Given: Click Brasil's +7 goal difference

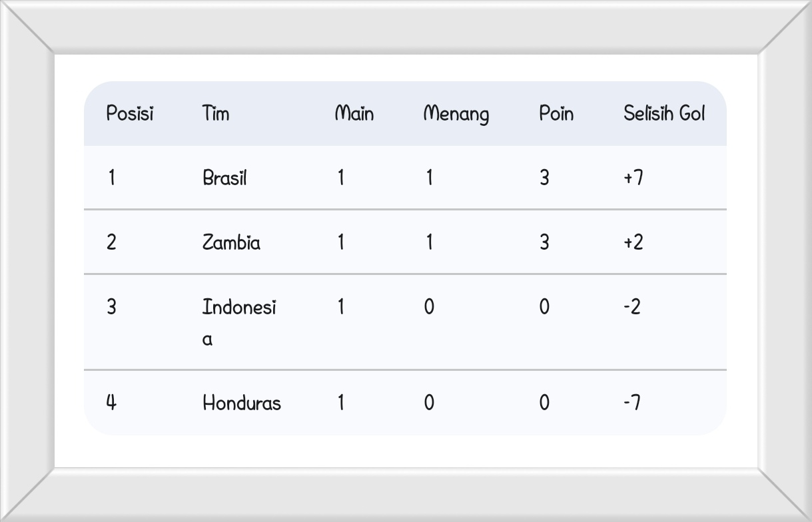Looking at the screenshot, I should [633, 178].
